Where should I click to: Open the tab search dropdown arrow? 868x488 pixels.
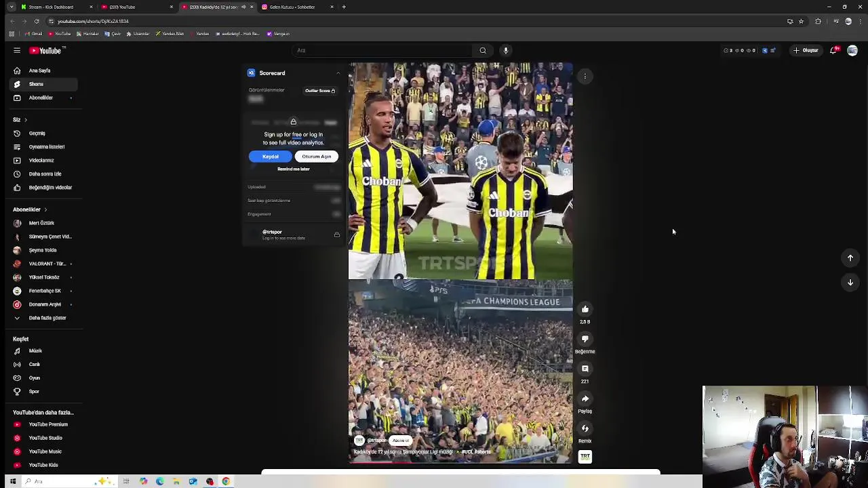tap(11, 7)
